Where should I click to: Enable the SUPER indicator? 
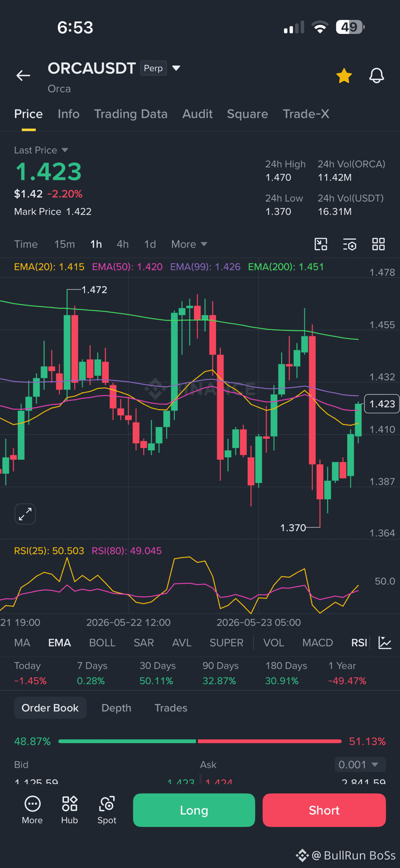[x=227, y=643]
